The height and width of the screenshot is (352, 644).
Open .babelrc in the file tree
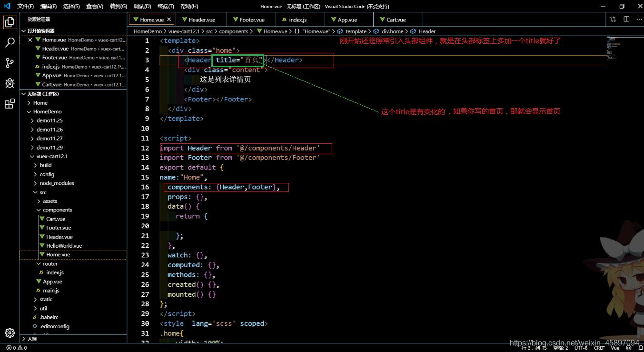(73, 317)
